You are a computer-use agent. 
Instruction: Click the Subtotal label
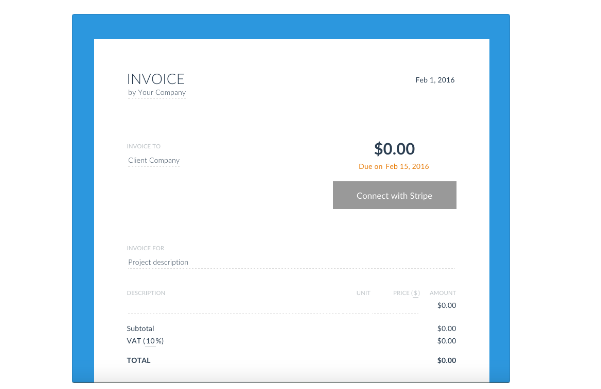pyautogui.click(x=140, y=329)
